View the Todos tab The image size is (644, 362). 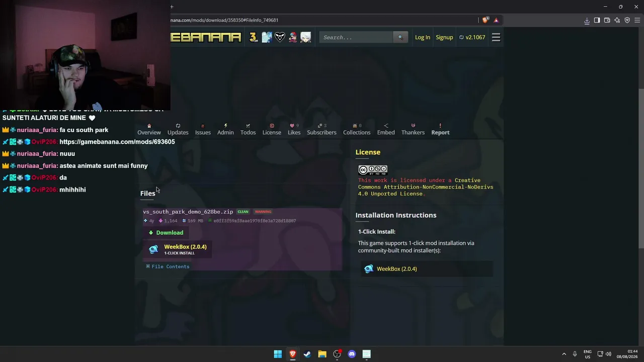(x=248, y=129)
